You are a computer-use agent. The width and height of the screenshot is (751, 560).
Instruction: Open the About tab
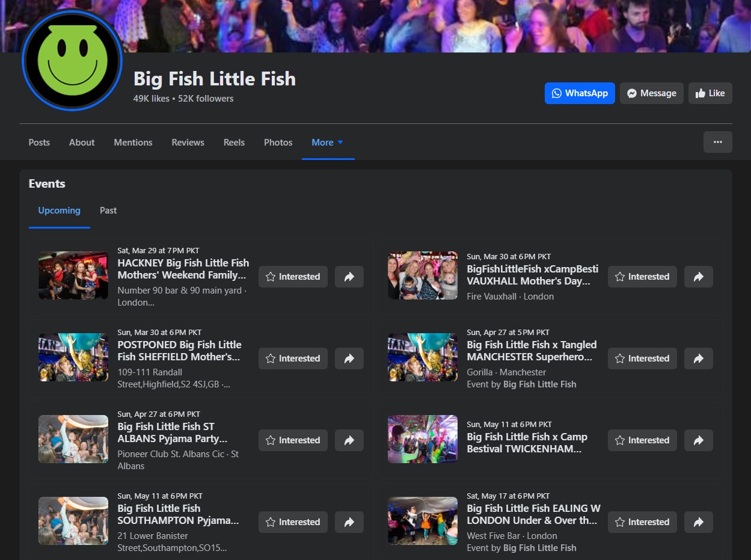click(82, 143)
